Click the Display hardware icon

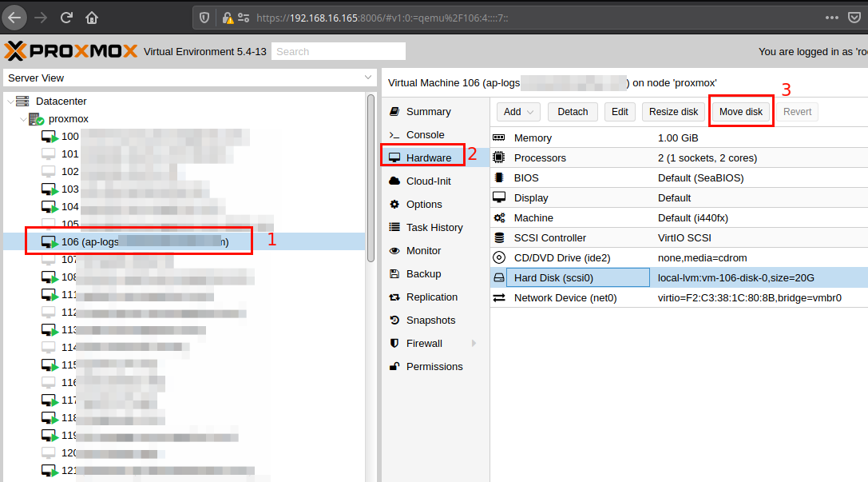(x=501, y=197)
